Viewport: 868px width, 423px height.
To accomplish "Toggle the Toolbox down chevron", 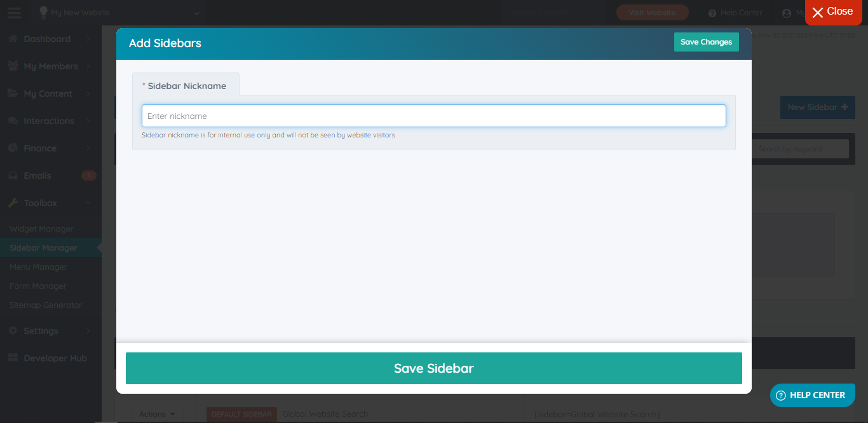I will point(88,203).
